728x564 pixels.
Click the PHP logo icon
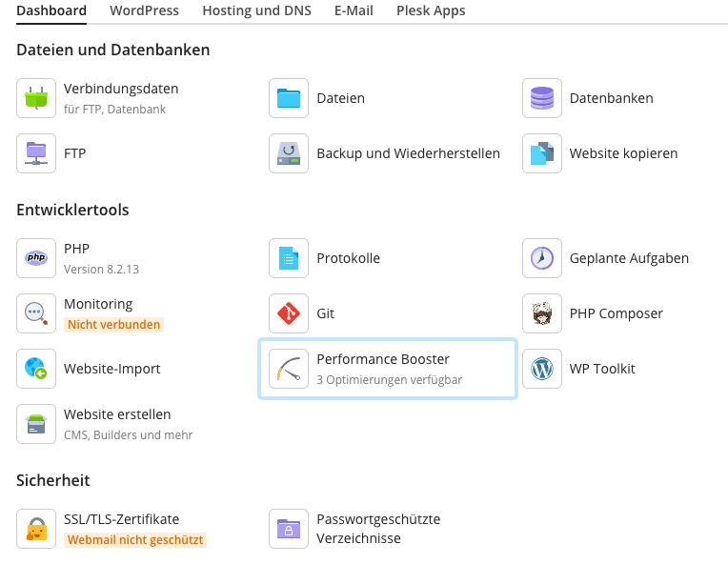click(x=36, y=258)
